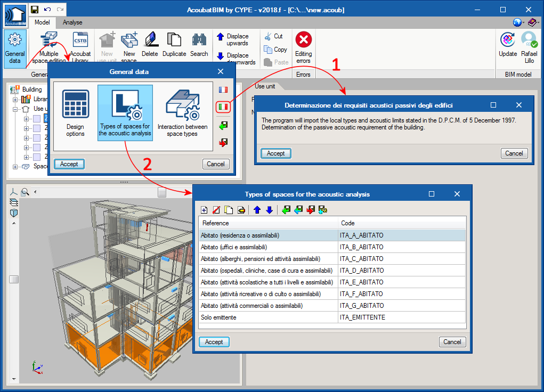Click Copy in the ribbon

pyautogui.click(x=275, y=49)
